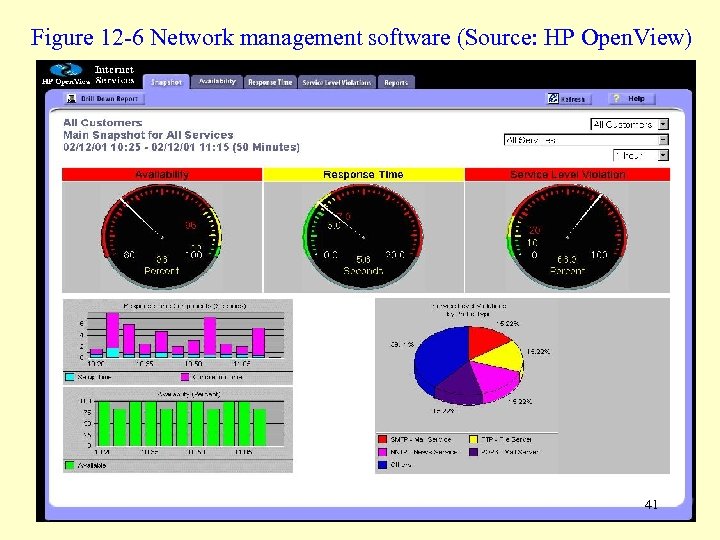
Task: Click the red slice of pie chart
Action: point(486,340)
